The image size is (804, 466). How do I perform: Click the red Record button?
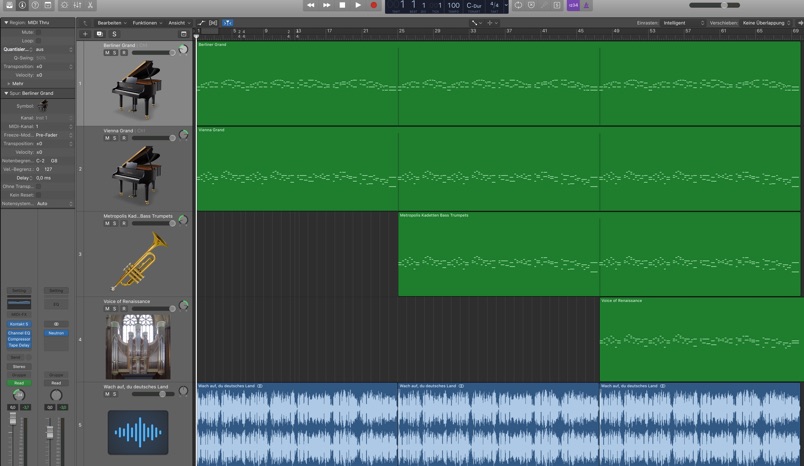click(374, 5)
